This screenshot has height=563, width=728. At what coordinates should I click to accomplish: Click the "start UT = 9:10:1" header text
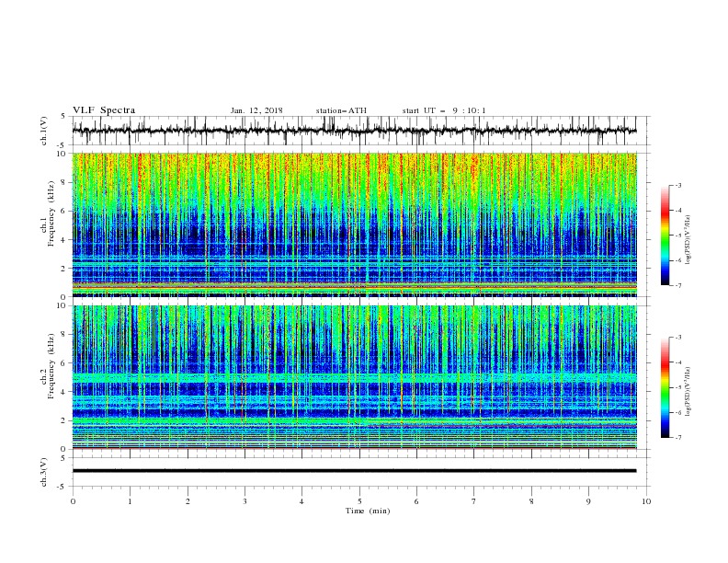click(x=444, y=110)
